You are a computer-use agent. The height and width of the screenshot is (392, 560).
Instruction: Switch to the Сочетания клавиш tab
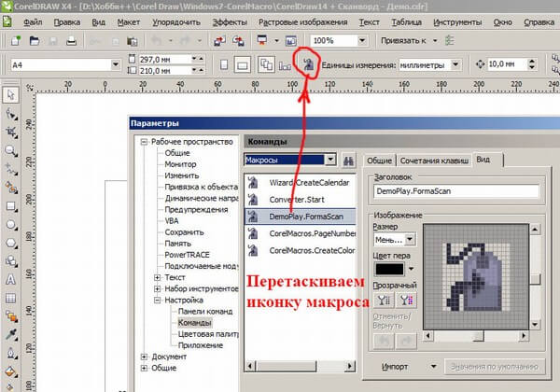[434, 161]
